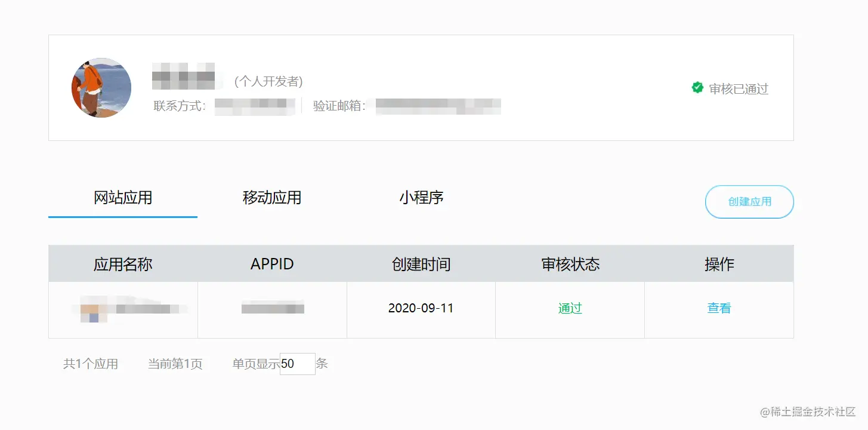
Task: Click the developer profile avatar picture
Action: point(101,87)
